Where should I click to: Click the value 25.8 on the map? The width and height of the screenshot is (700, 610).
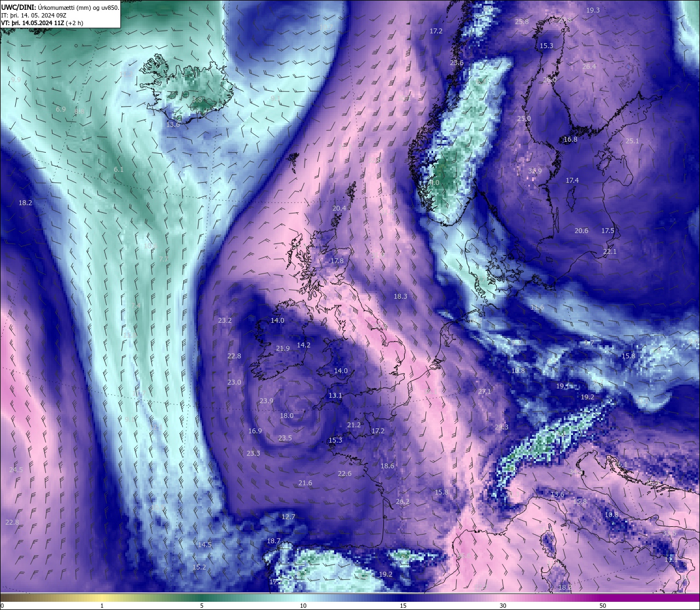522,22
